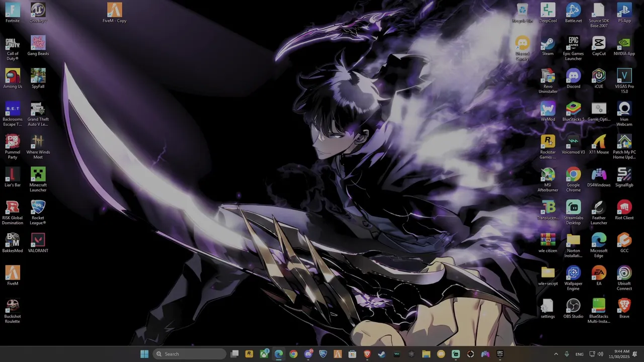The height and width of the screenshot is (362, 644).
Task: Select the Norton Installation folder on desktop
Action: 574,245
